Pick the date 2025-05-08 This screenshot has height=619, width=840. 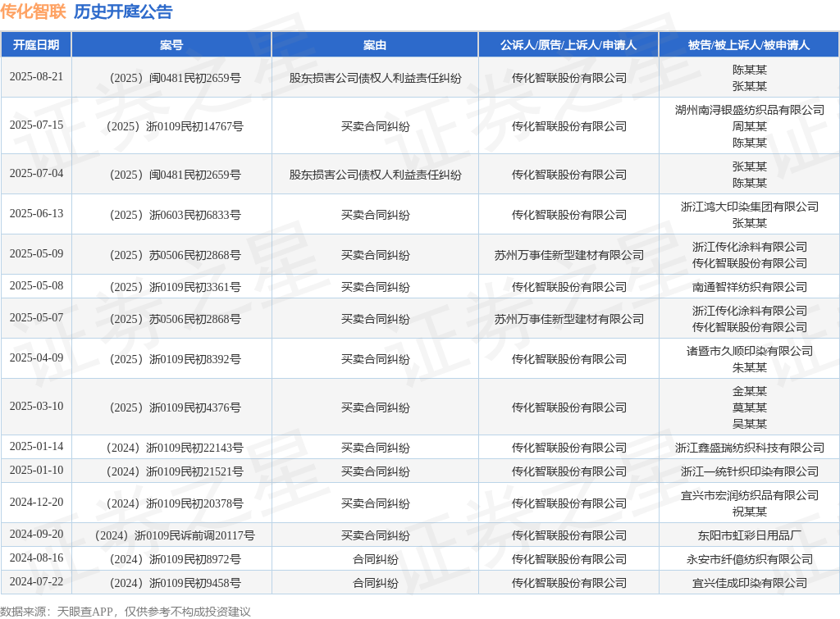click(36, 286)
